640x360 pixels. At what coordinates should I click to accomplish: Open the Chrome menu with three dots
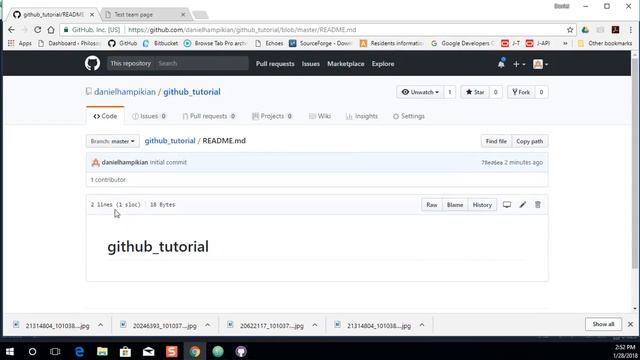click(631, 30)
